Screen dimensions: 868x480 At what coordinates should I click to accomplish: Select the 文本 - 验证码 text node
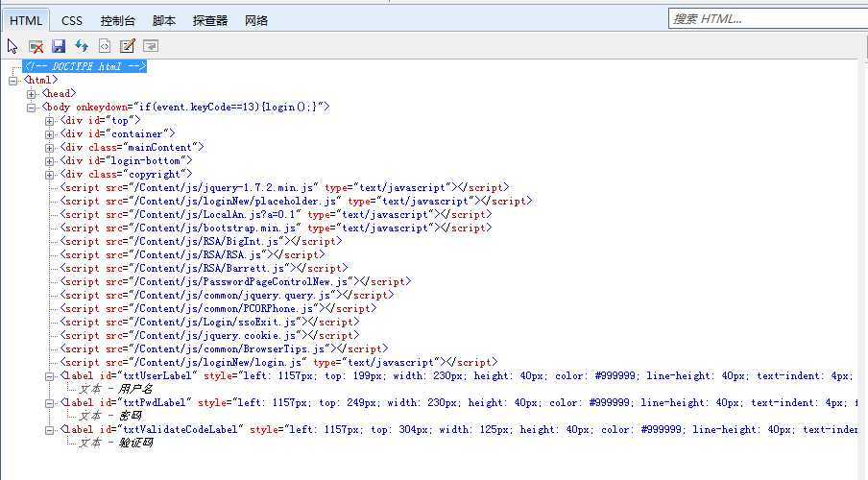coord(115,443)
